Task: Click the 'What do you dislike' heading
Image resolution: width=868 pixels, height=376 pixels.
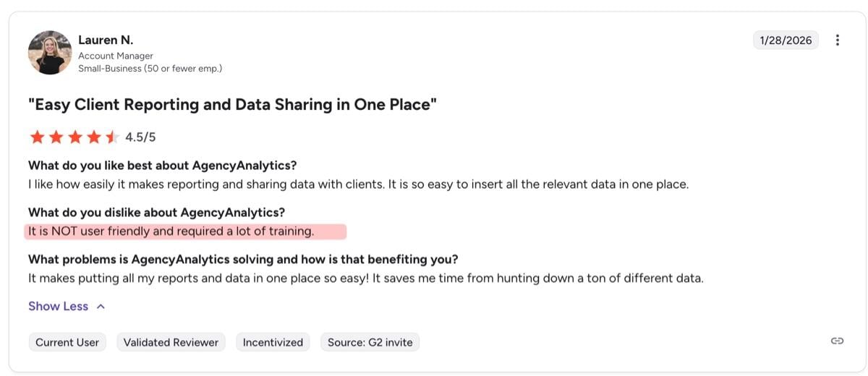Action: (156, 213)
